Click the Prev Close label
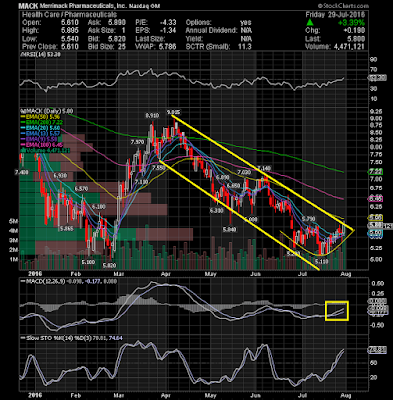The height and width of the screenshot is (400, 393). point(40,47)
